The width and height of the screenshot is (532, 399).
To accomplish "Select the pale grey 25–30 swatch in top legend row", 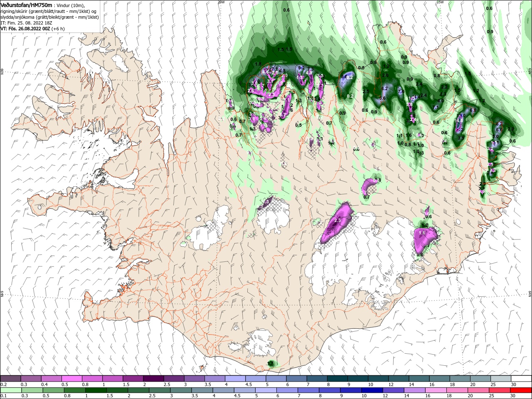I will click(501, 379).
